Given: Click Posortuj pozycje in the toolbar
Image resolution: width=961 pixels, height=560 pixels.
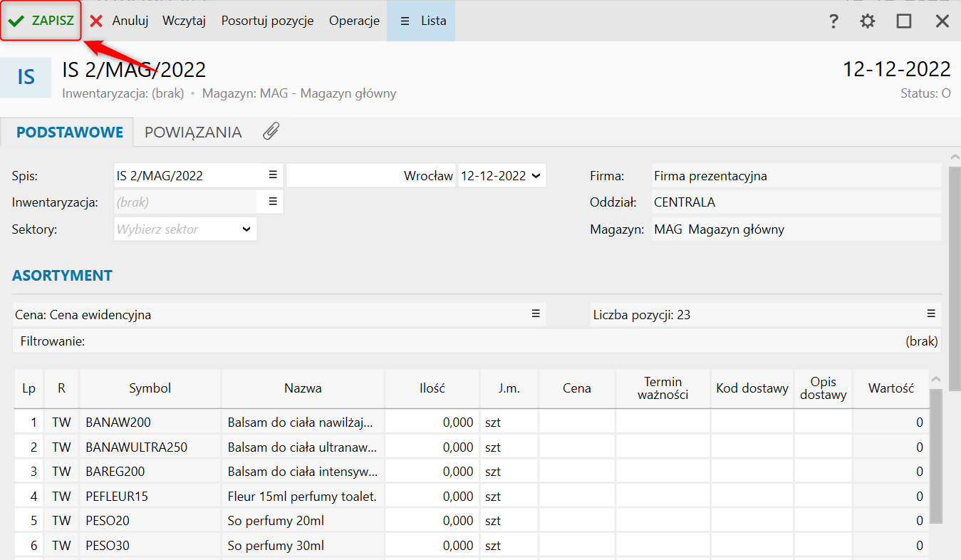Looking at the screenshot, I should [267, 21].
